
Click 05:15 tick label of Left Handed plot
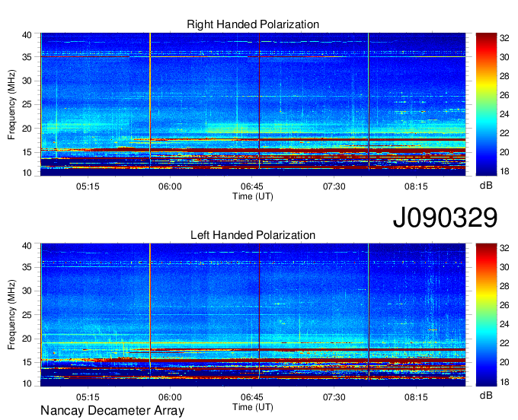click(x=88, y=397)
